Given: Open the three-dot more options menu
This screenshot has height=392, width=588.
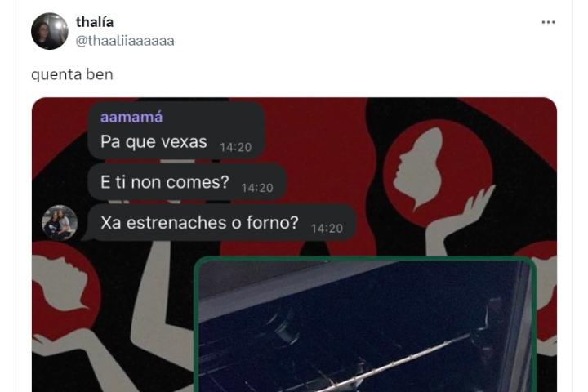Looking at the screenshot, I should pos(548,23).
